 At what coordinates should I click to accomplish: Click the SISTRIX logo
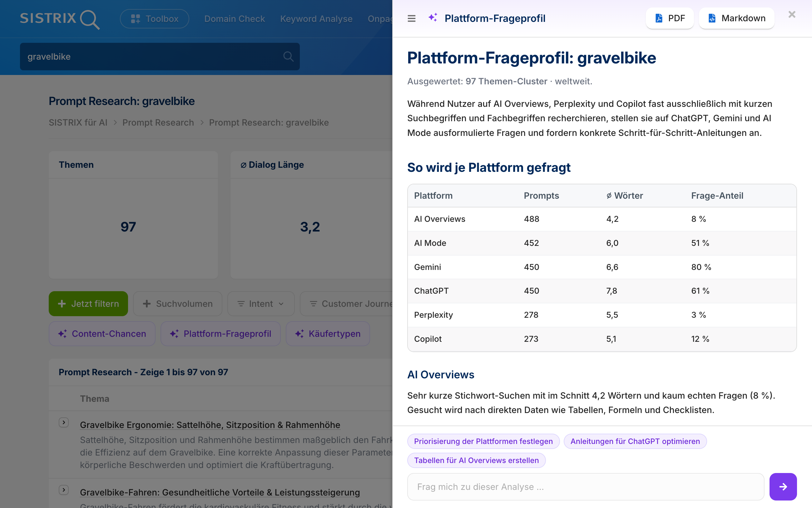[60, 19]
